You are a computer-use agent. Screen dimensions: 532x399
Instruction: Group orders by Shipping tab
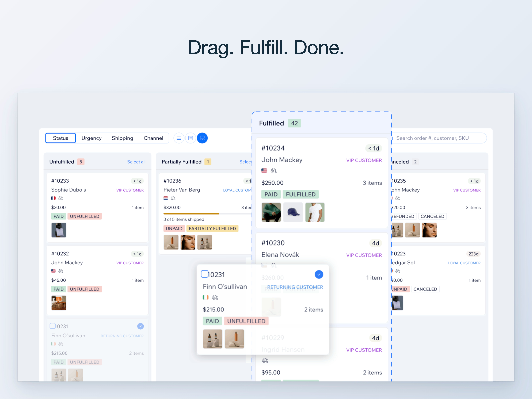pos(122,138)
